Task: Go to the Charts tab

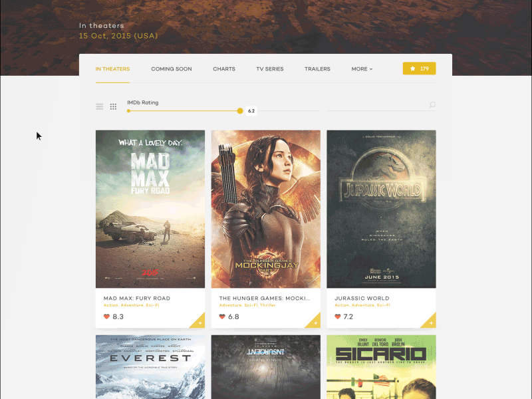Action: pos(224,69)
